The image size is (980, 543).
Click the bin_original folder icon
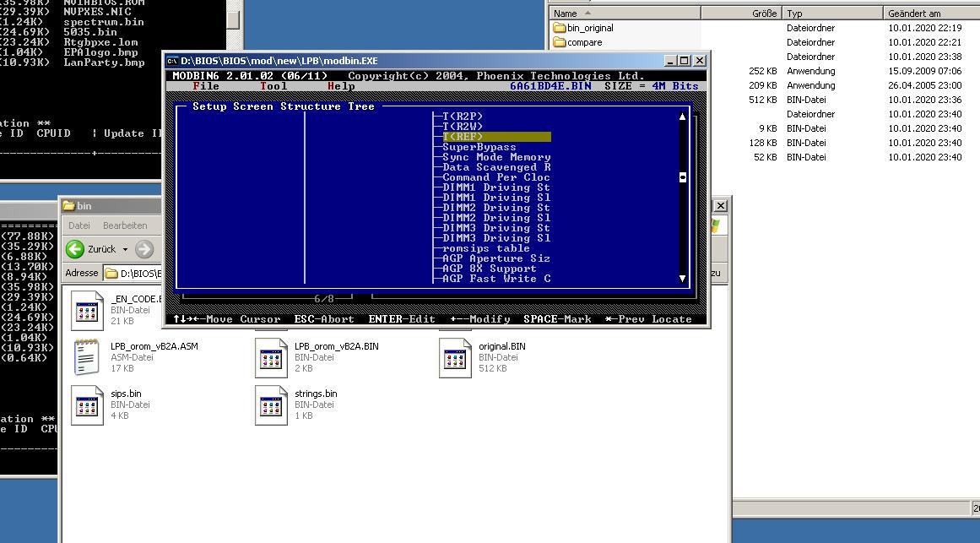click(x=559, y=28)
